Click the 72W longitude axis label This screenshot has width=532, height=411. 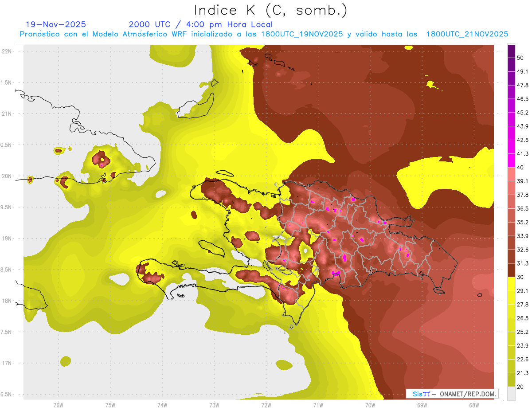(266, 405)
